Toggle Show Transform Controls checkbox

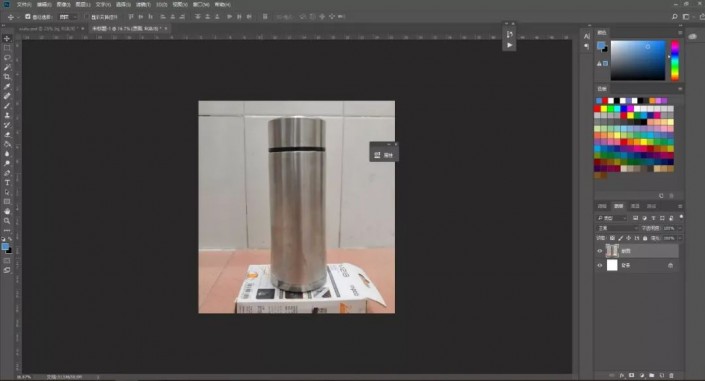(x=87, y=17)
